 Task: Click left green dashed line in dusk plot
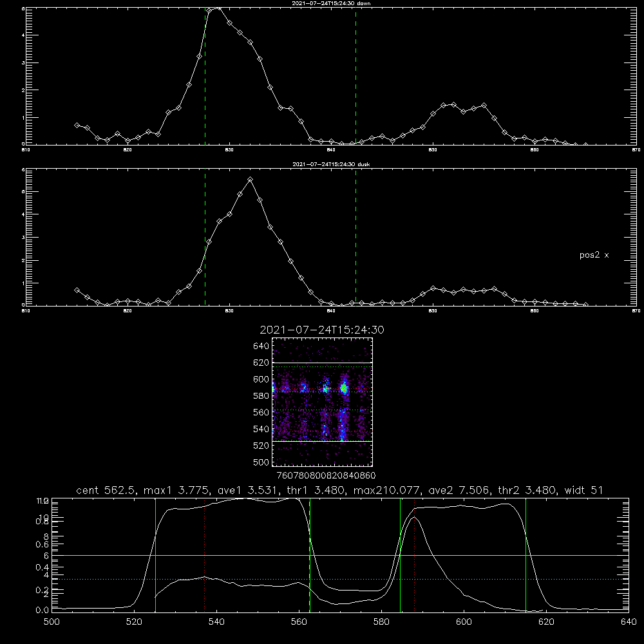[x=205, y=237]
